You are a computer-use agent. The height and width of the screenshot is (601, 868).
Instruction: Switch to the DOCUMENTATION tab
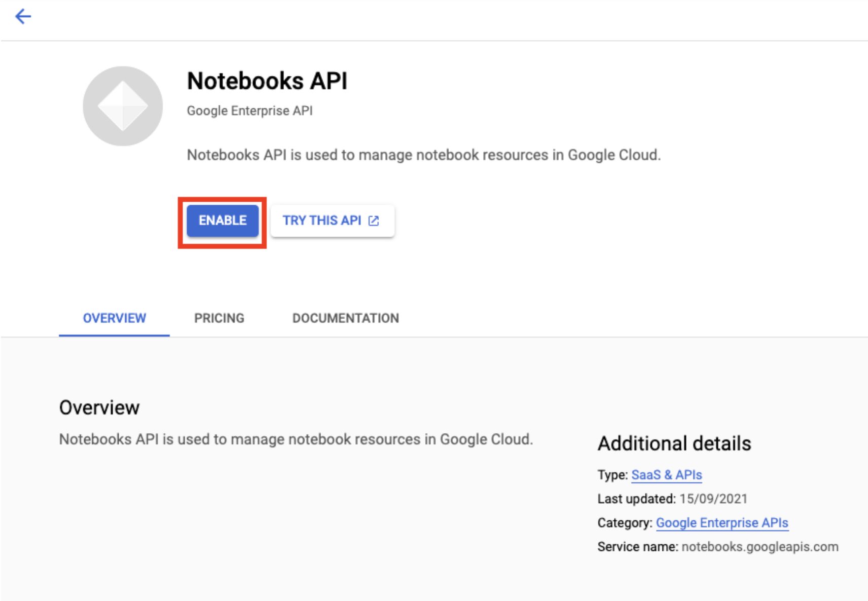[345, 318]
